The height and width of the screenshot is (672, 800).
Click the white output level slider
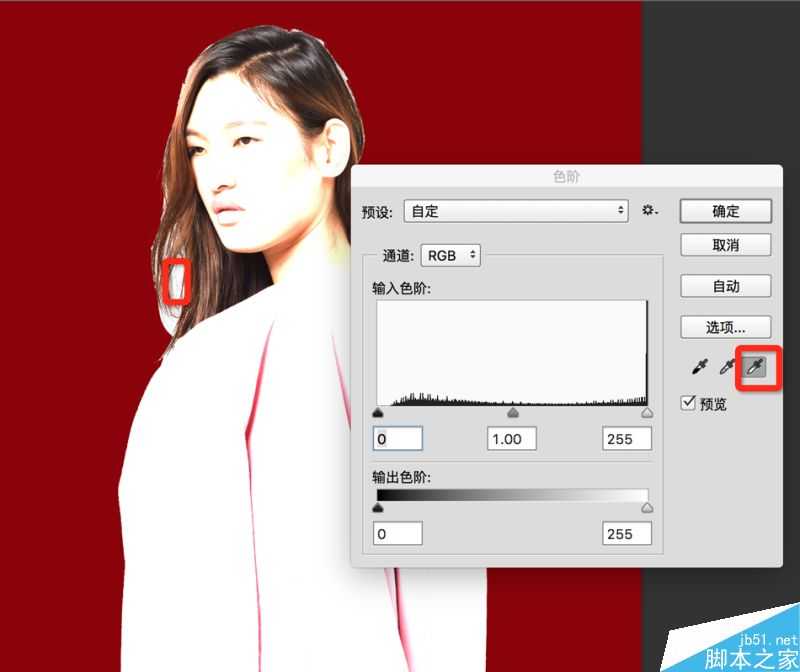pyautogui.click(x=648, y=507)
